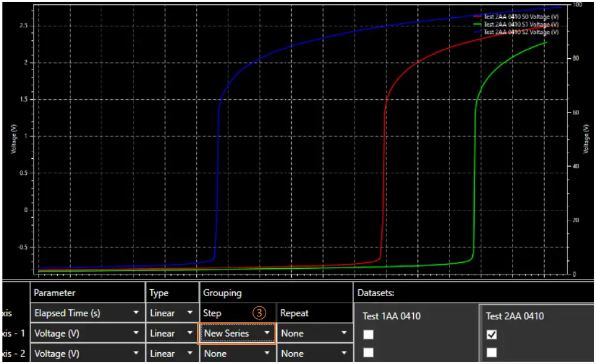Click the blue voltage curve on the chart
The width and height of the screenshot is (596, 364).
[298, 44]
